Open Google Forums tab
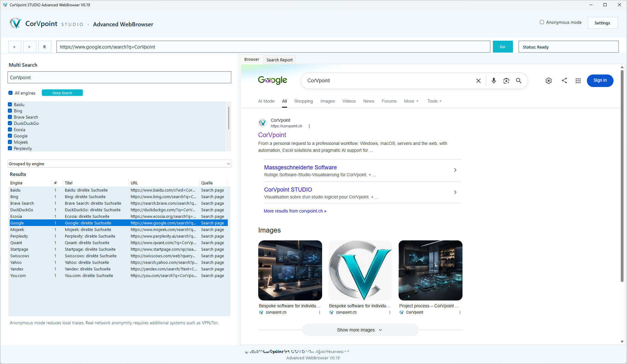 (x=389, y=101)
